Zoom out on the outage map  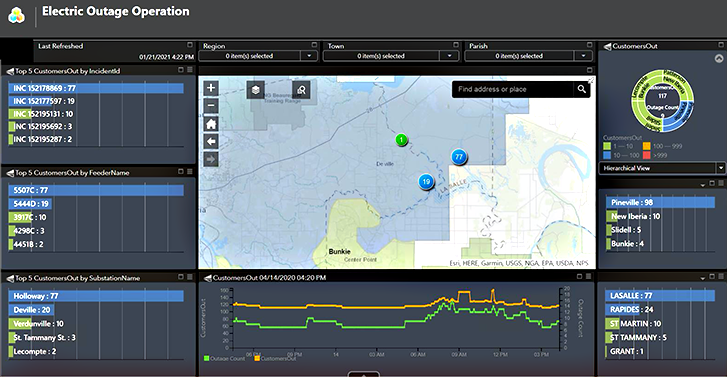211,106
